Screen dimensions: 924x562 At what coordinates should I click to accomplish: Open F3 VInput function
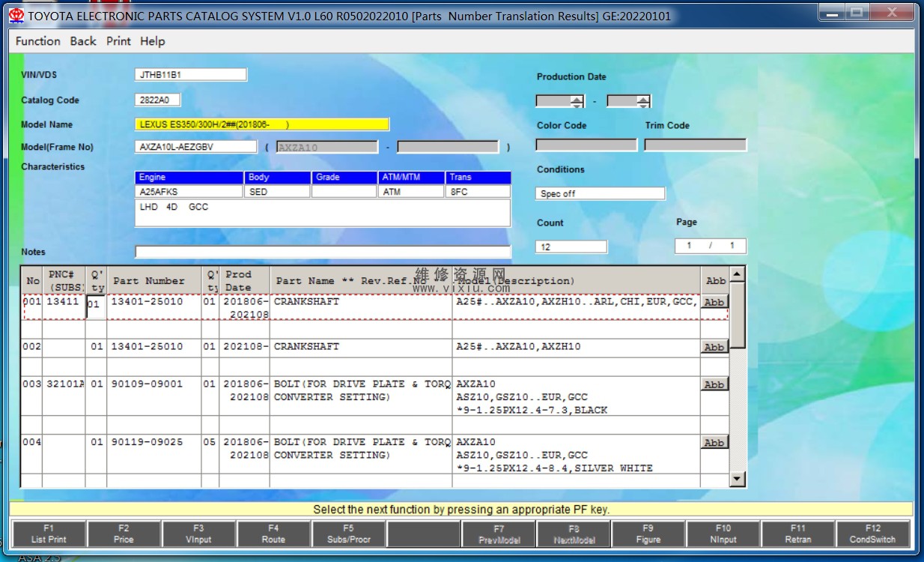[x=198, y=534]
